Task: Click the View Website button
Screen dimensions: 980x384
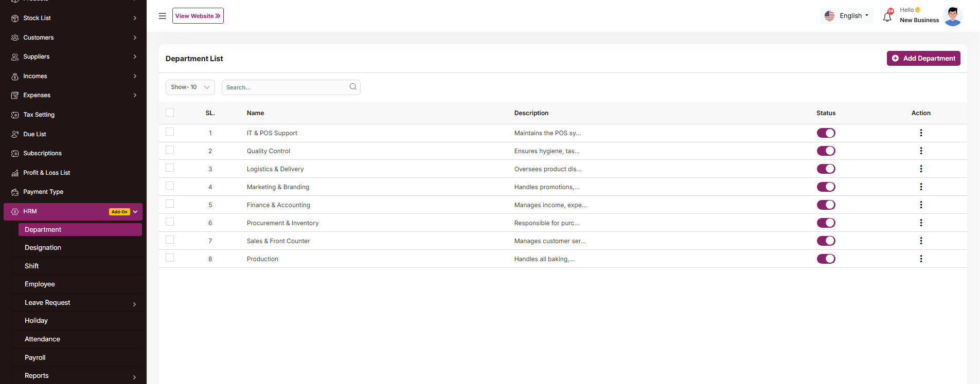Action: pos(198,16)
